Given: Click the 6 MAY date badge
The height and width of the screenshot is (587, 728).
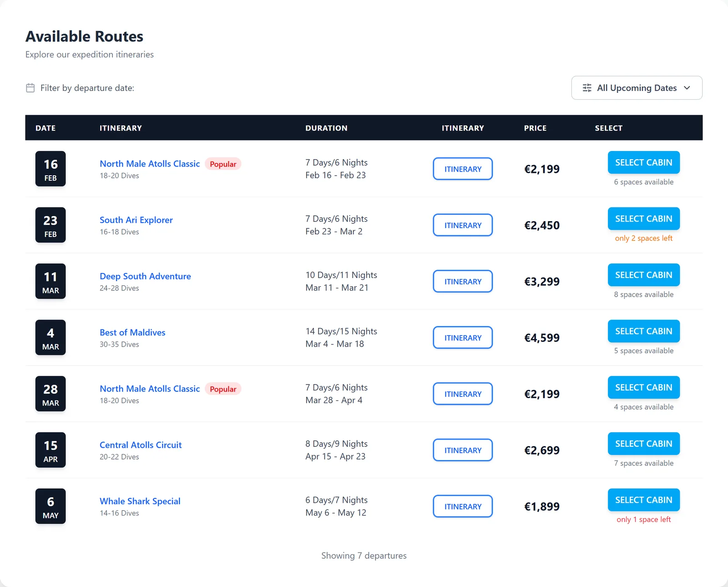Looking at the screenshot, I should pos(51,506).
